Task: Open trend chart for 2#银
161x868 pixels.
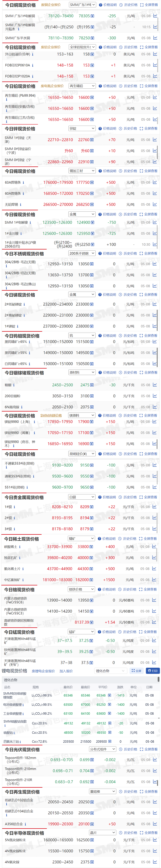Action: 155,518
